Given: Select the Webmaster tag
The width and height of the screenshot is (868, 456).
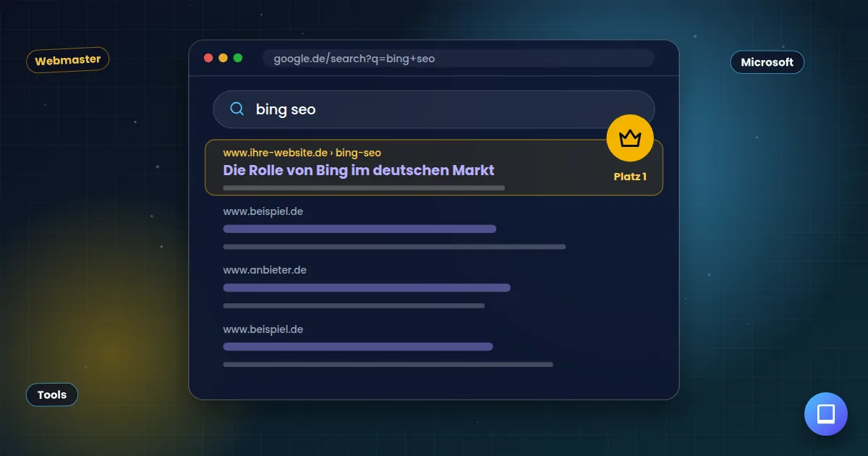Looking at the screenshot, I should click(x=68, y=61).
